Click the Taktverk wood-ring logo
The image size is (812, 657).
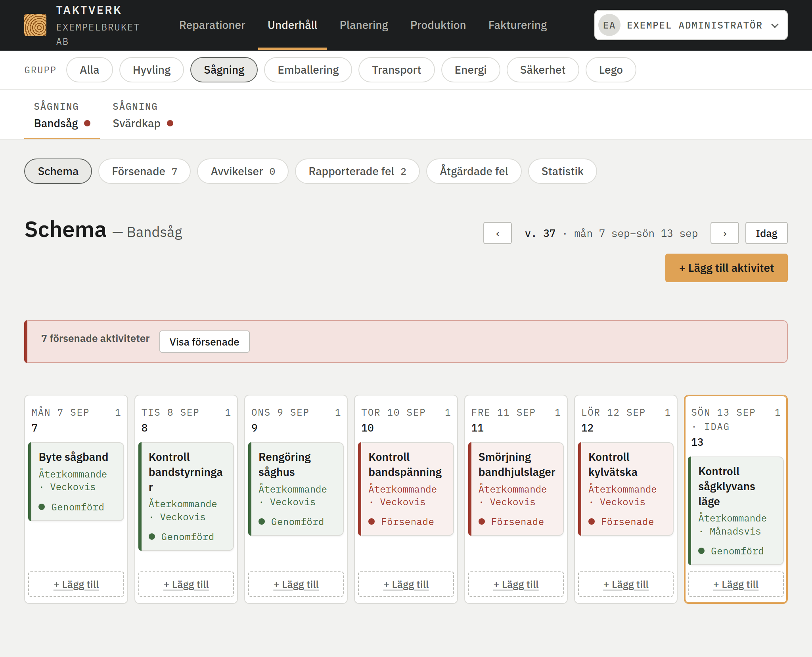[35, 25]
